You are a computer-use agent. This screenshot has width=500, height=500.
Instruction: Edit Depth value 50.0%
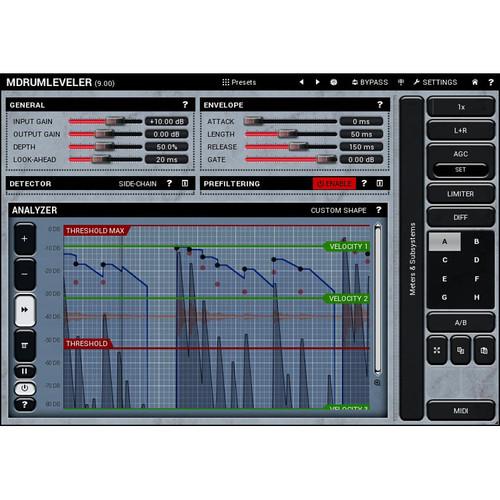(x=167, y=147)
